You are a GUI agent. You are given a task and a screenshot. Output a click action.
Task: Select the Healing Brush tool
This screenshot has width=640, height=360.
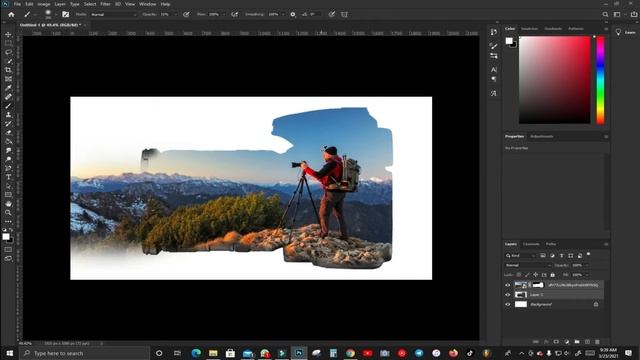(8, 97)
